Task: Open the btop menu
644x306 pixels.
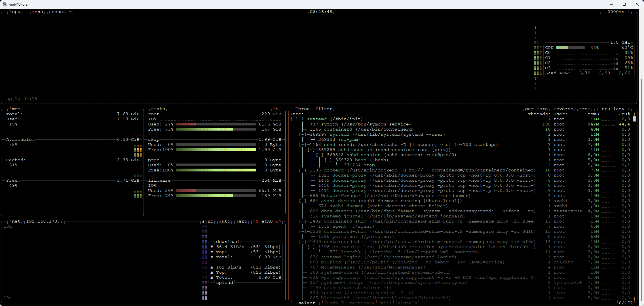Action: [x=37, y=12]
